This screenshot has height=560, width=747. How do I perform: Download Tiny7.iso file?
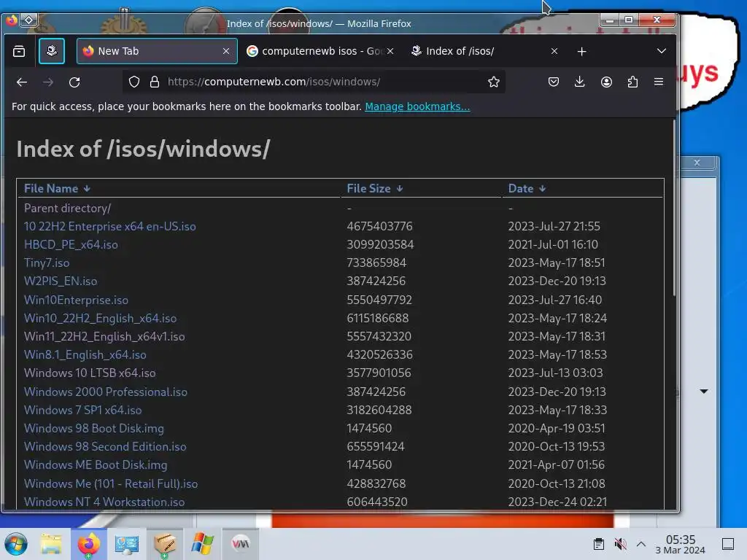click(47, 262)
